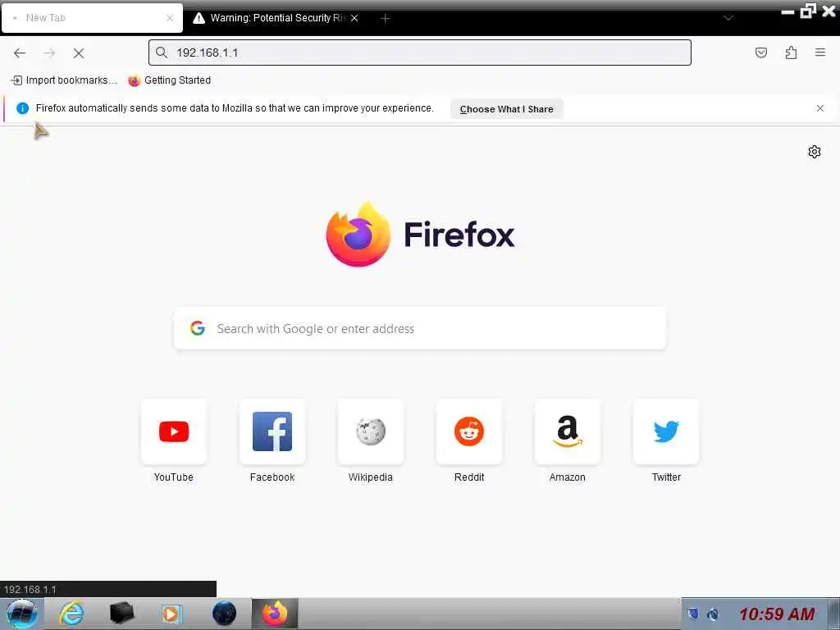Open the Extensions puzzle icon
The height and width of the screenshot is (630, 840).
(x=791, y=52)
